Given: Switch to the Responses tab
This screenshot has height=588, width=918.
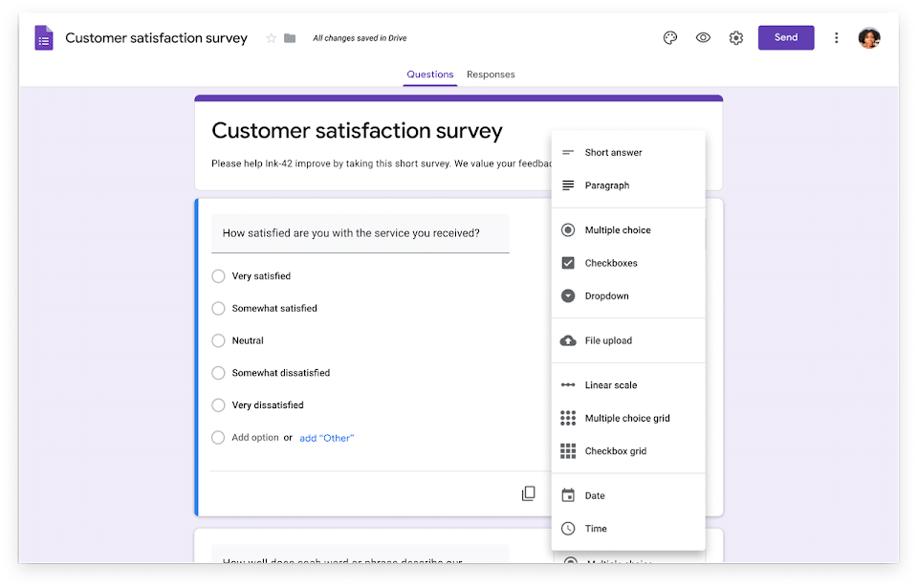Looking at the screenshot, I should pos(491,74).
